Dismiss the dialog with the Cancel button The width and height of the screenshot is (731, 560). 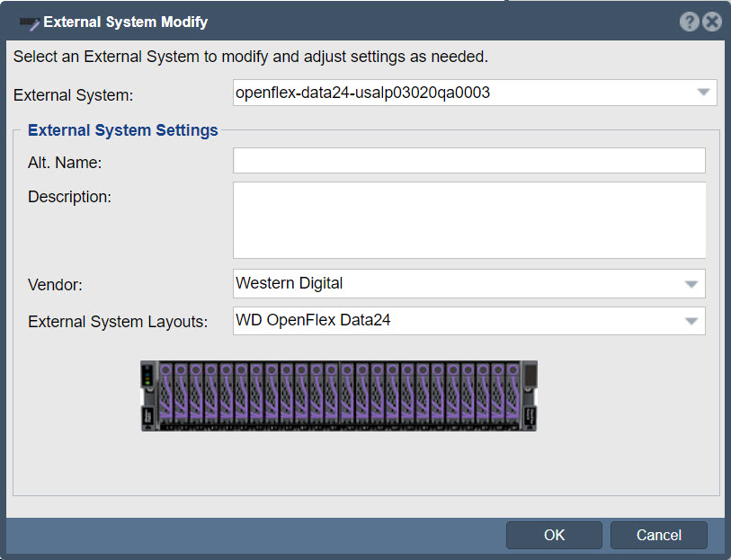coord(659,535)
